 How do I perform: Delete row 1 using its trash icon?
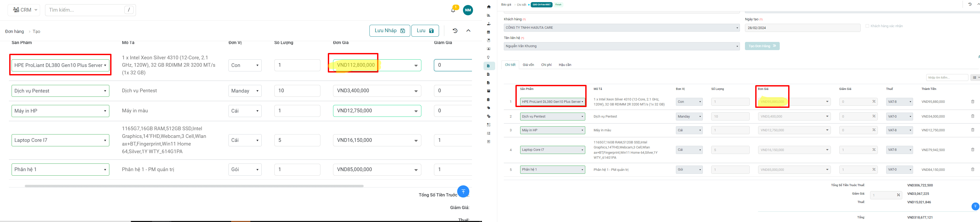pos(972,102)
